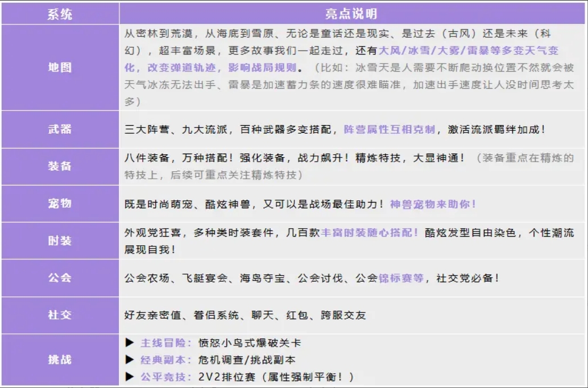This screenshot has width=588, height=388.
Task: Click the text 愤怒小鸟式爆破关卡
Action: tap(250, 343)
